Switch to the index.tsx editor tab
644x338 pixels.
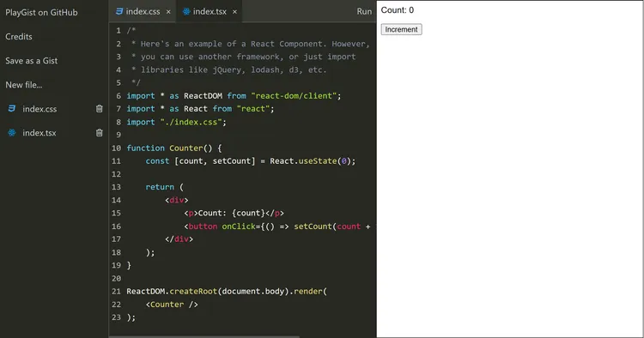210,11
